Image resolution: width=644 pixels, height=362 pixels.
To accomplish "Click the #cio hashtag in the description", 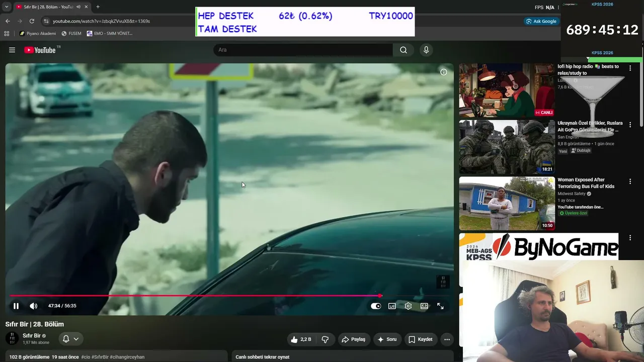I will [86, 357].
